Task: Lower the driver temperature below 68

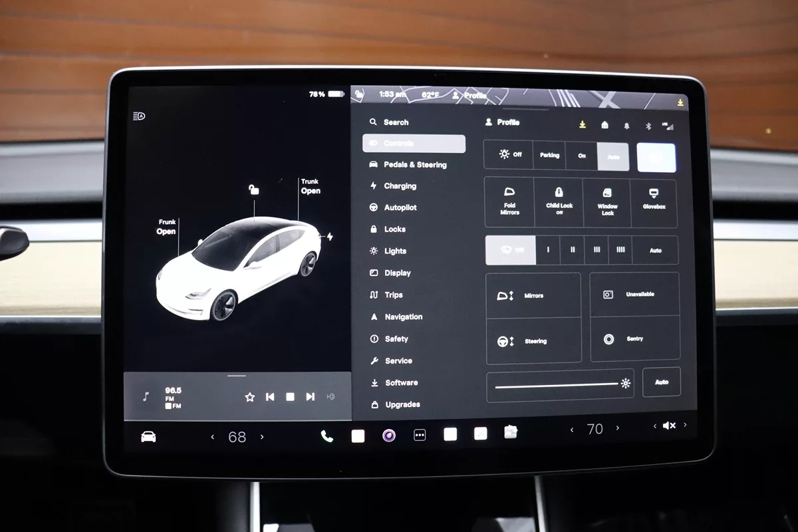Action: [x=213, y=437]
